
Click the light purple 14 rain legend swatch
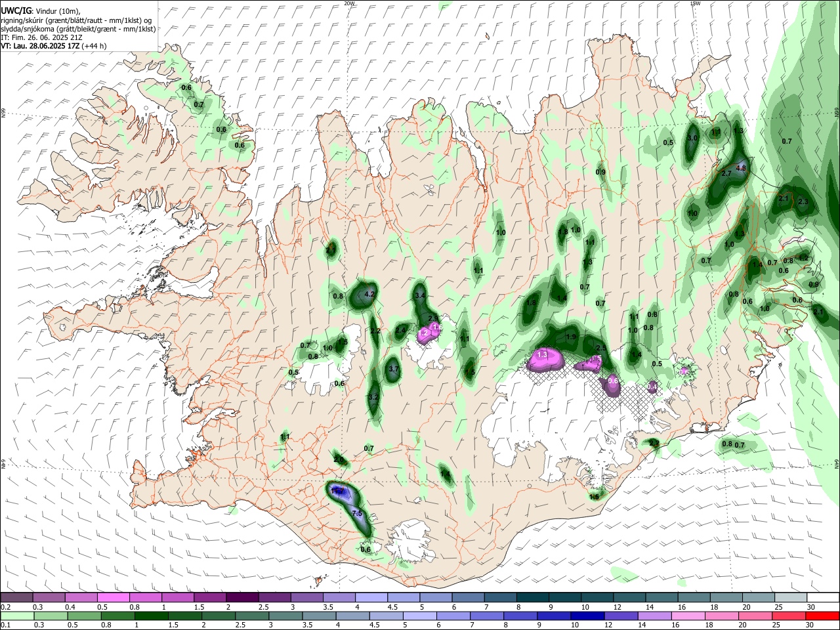pyautogui.click(x=654, y=616)
